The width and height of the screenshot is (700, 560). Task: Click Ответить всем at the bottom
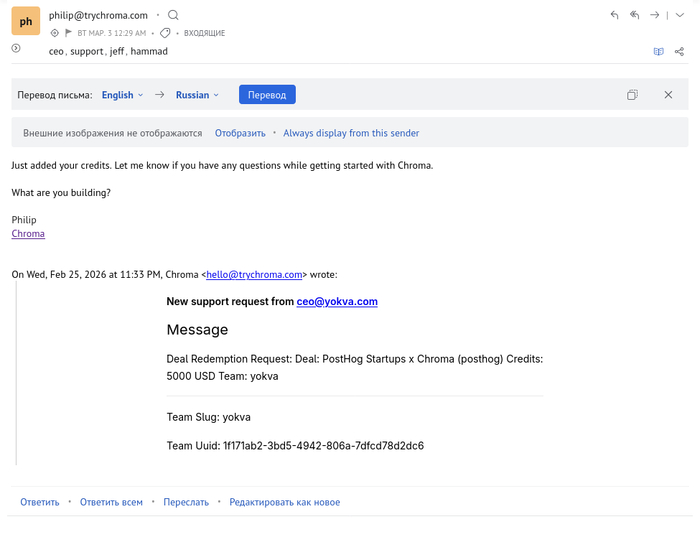111,502
